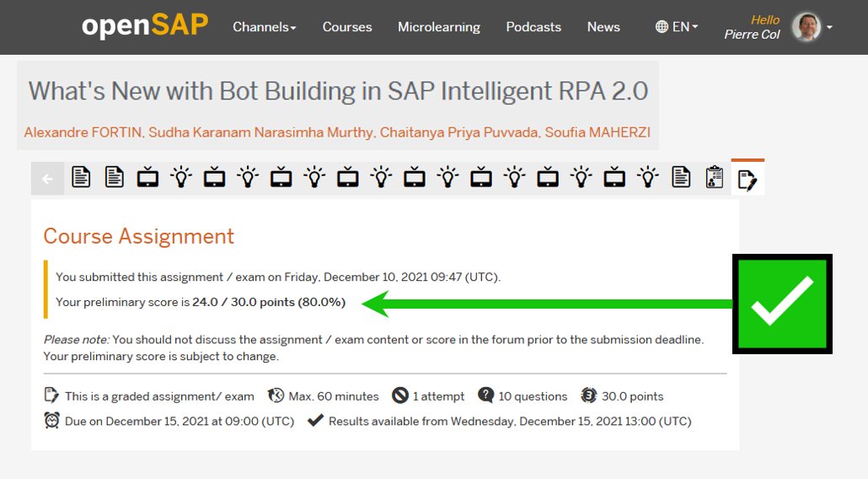This screenshot has width=868, height=479.
Task: Click the Results available from Wednesday text
Action: coord(511,422)
